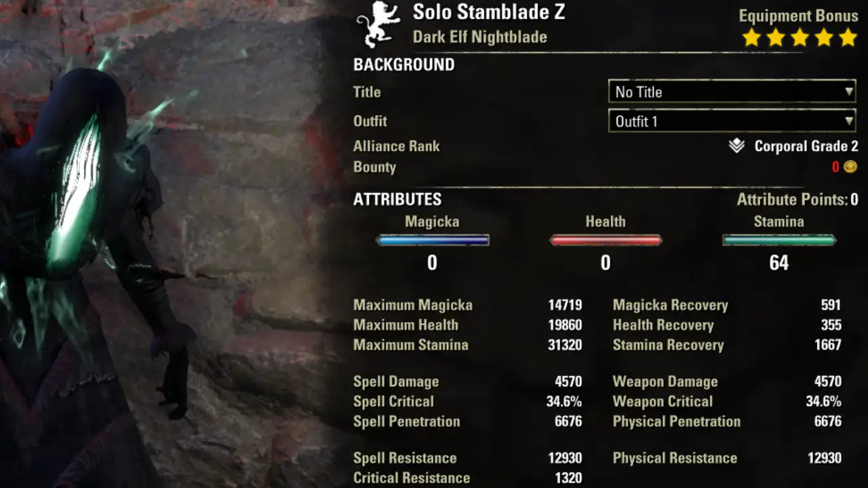Screen dimensions: 868x488
Task: Select the Stamina attribute value 64
Action: [779, 263]
